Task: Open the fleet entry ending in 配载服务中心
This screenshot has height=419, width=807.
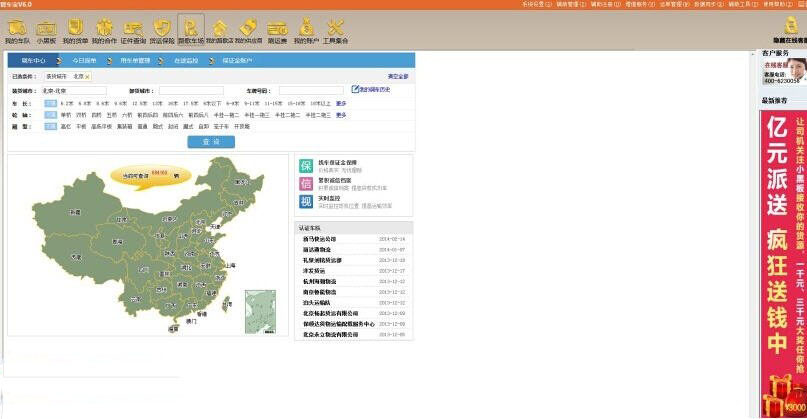Action: [354, 324]
